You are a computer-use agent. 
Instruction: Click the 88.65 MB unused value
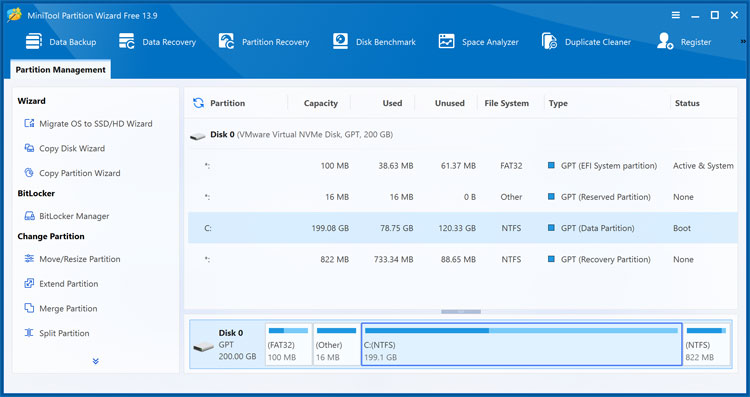(x=458, y=260)
